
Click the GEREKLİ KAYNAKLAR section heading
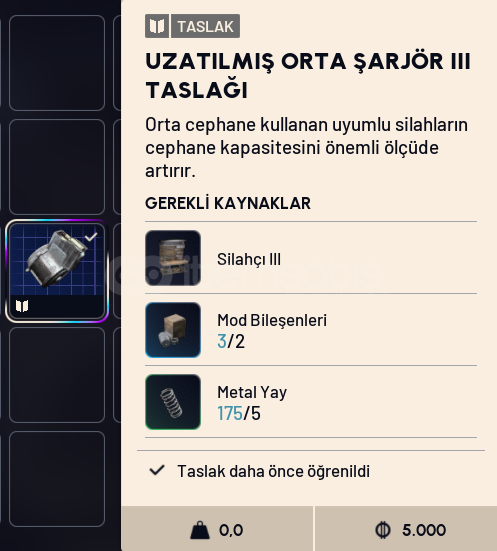click(x=228, y=203)
